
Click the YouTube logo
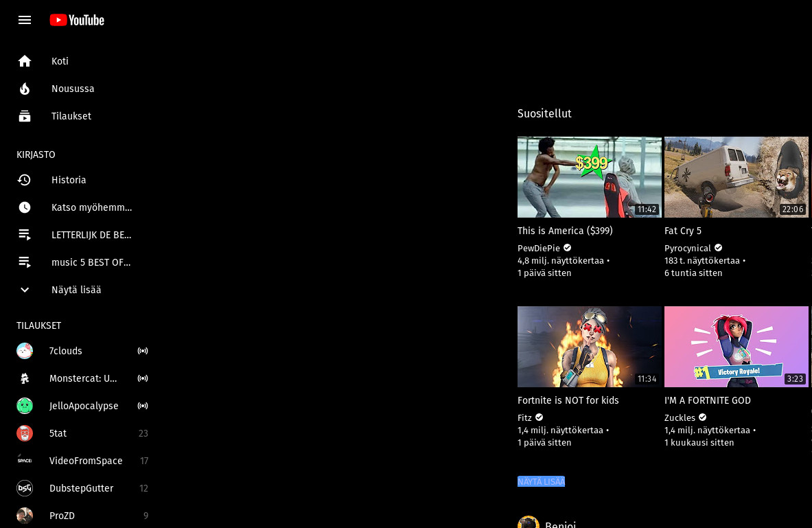77,20
